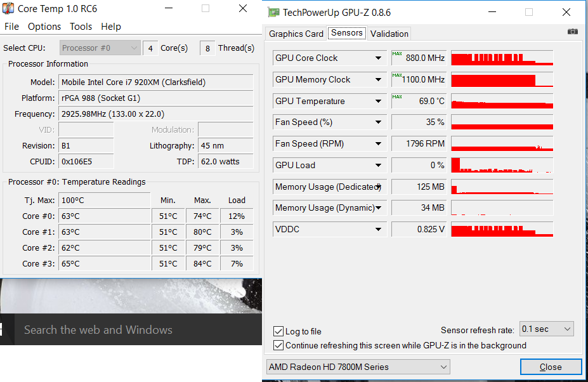Image resolution: width=588 pixels, height=382 pixels.
Task: Open the Fan Speed (RPM) dropdown
Action: click(379, 143)
